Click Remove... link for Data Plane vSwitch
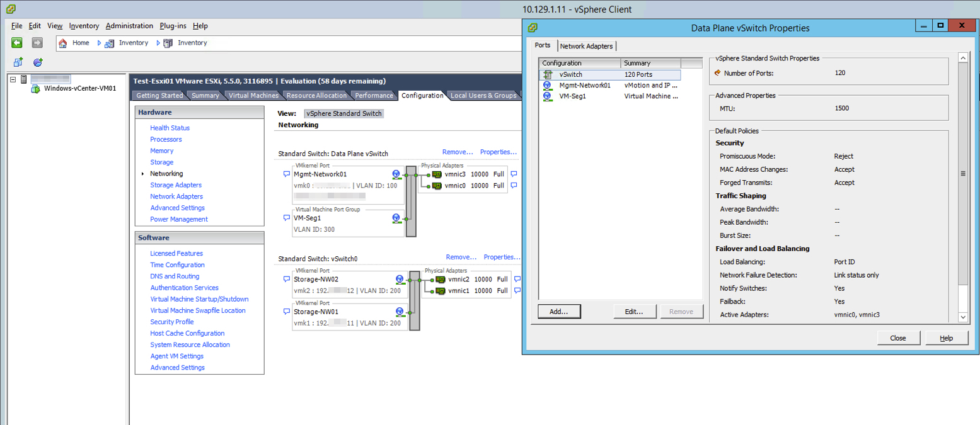This screenshot has height=425, width=980. pyautogui.click(x=458, y=152)
